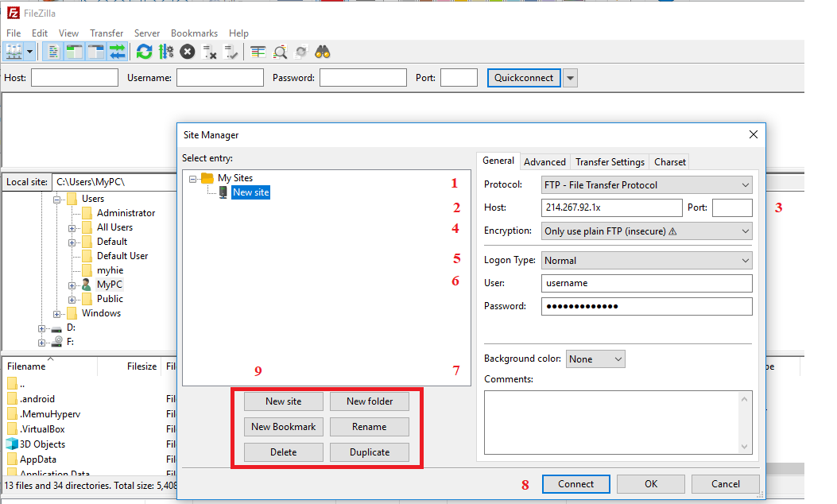The width and height of the screenshot is (837, 504).
Task: Open the View menu
Action: [68, 33]
